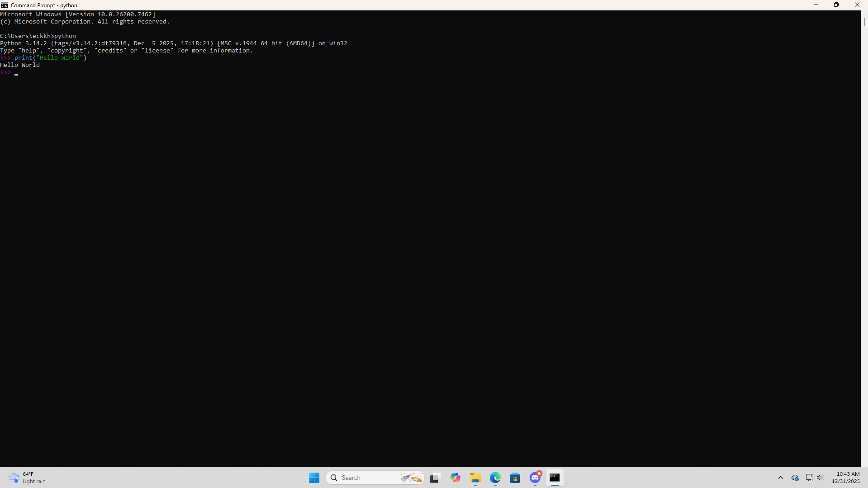Open volume control speaker icon
Screen dimensions: 868x488
(x=820, y=478)
